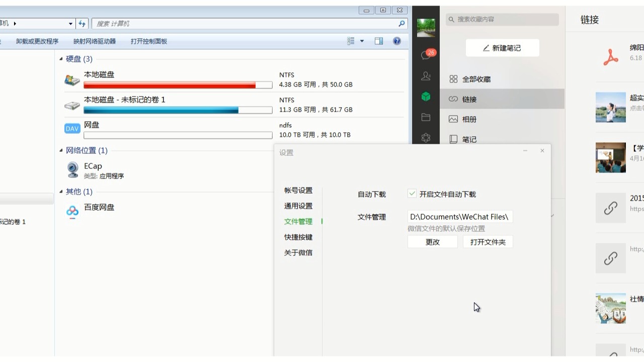Click the 搜索收藏内容 search field
The height and width of the screenshot is (362, 644).
(x=502, y=19)
